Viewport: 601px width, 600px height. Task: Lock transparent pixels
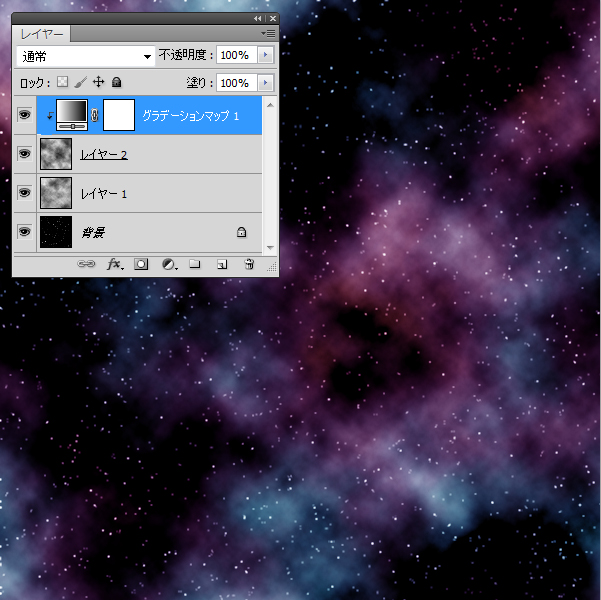[62, 82]
